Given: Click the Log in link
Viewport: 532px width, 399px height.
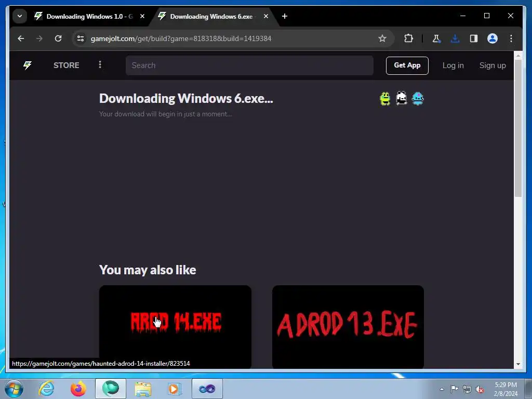Looking at the screenshot, I should (453, 65).
